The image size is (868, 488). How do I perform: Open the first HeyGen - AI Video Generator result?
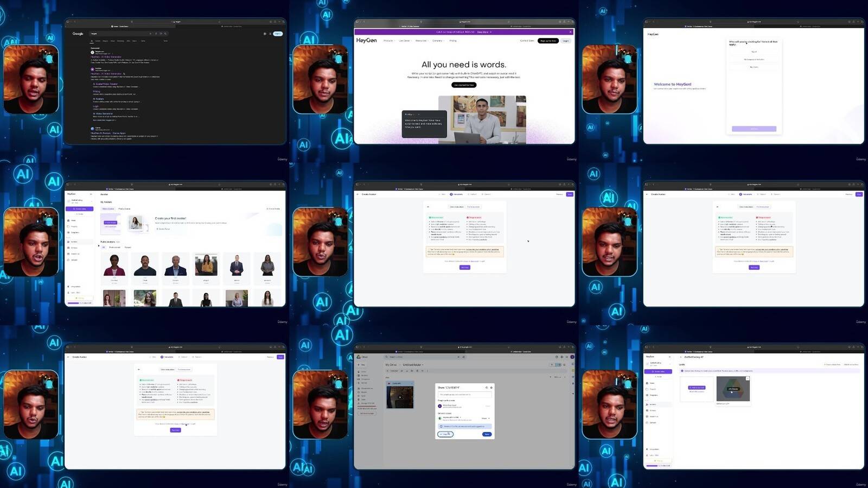pyautogui.click(x=106, y=56)
